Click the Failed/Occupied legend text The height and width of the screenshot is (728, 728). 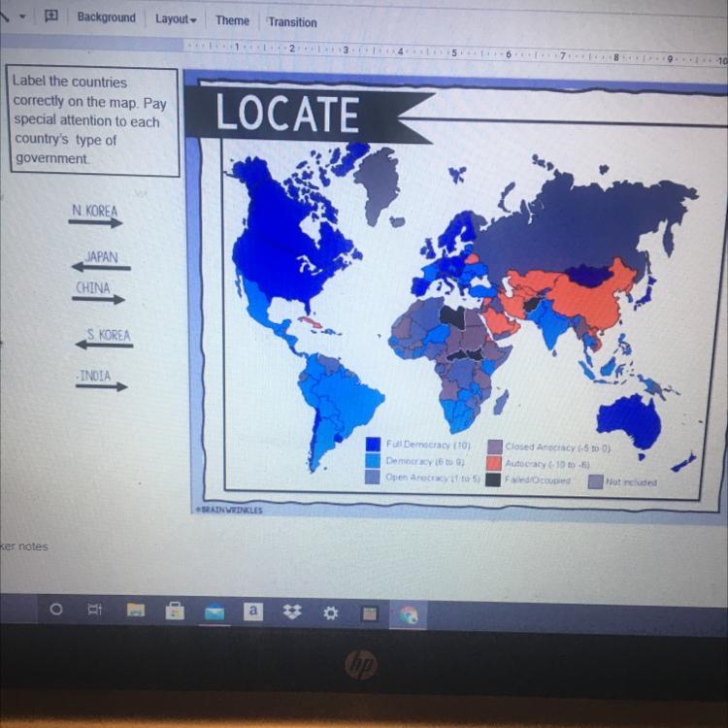point(538,480)
